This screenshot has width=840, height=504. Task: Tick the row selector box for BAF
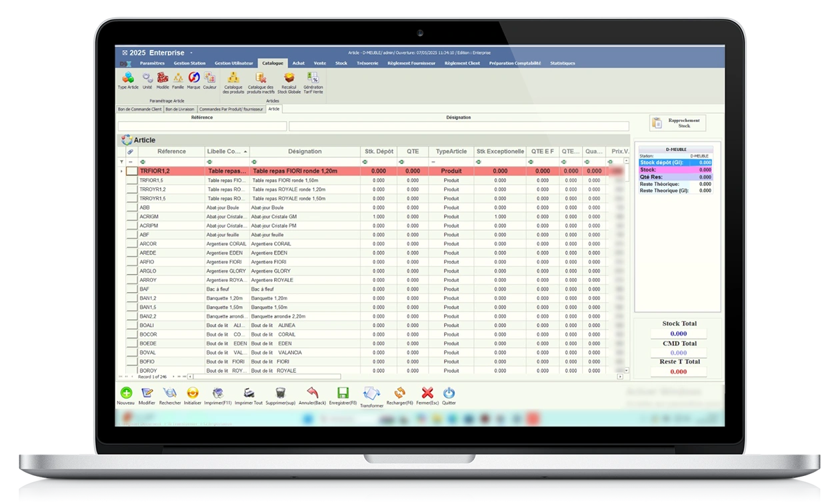click(132, 289)
